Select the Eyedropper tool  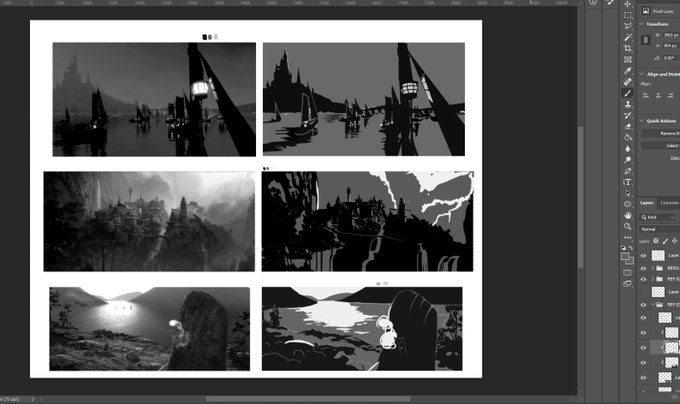click(x=628, y=71)
